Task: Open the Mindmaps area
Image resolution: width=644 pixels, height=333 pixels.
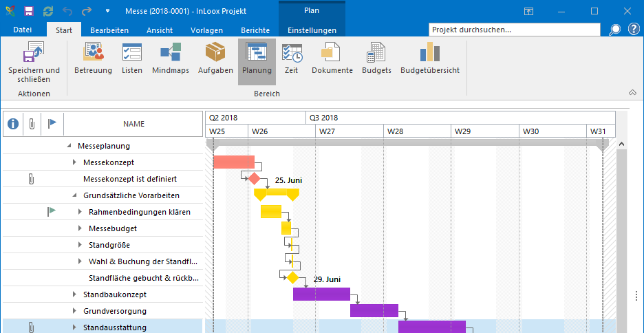Action: coord(171,58)
